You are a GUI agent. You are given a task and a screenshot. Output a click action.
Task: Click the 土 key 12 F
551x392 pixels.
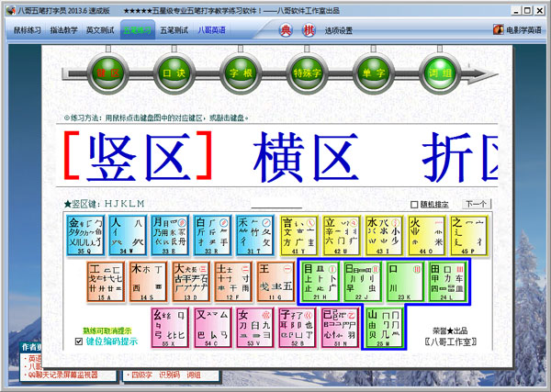233,281
